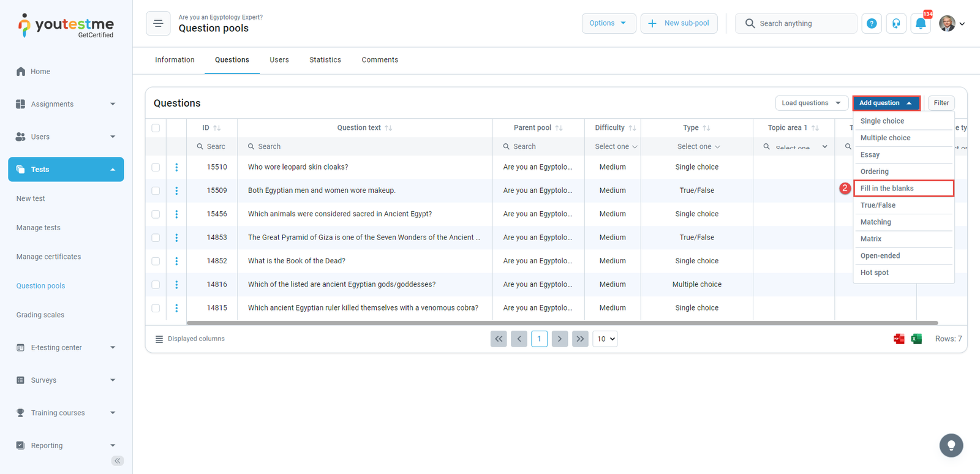
Task: Click the New sub-pool button
Action: 679,23
